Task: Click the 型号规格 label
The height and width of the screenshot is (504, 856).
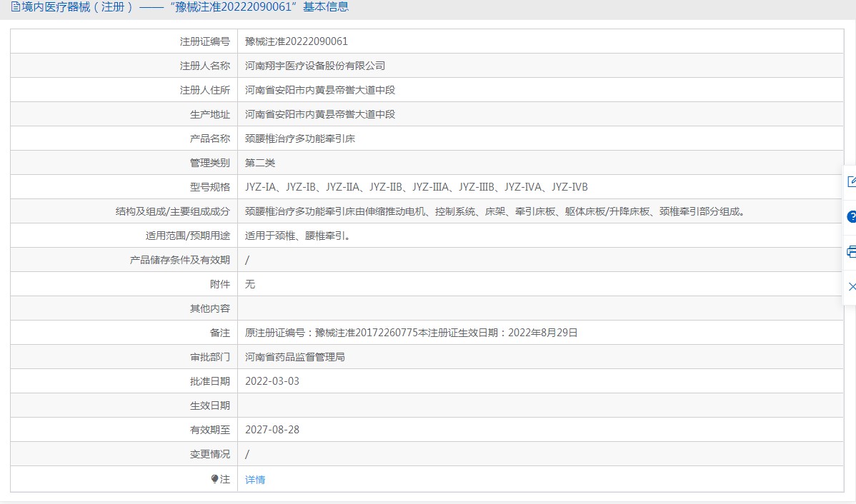Action: (x=209, y=187)
